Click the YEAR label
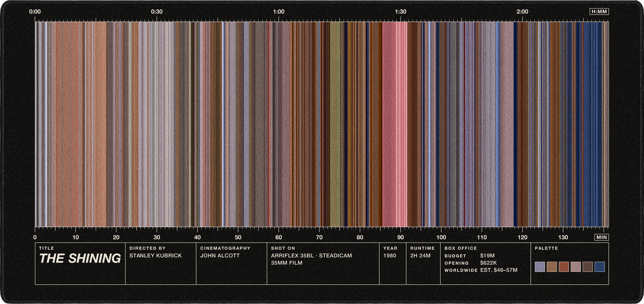 [389, 248]
